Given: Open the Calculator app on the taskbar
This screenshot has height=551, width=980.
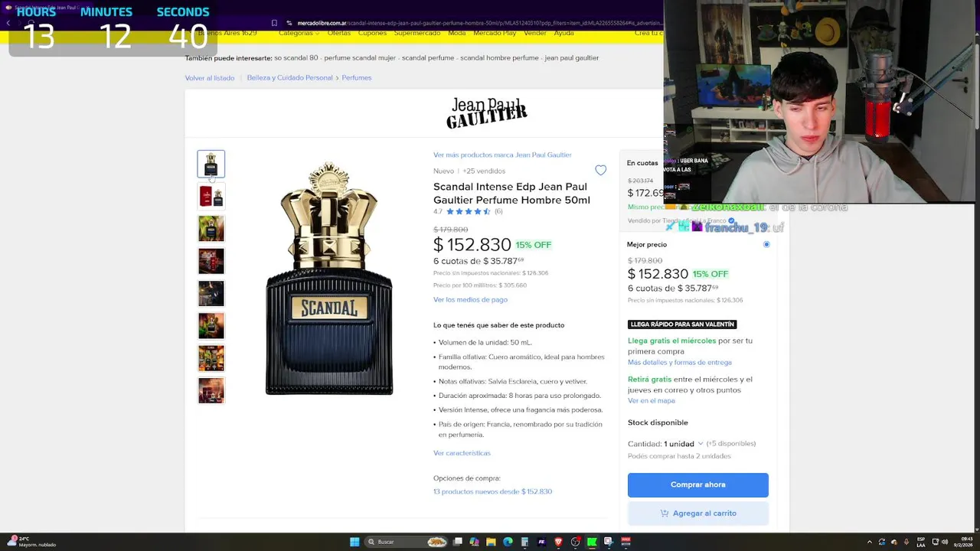Looking at the screenshot, I should pyautogui.click(x=524, y=542).
